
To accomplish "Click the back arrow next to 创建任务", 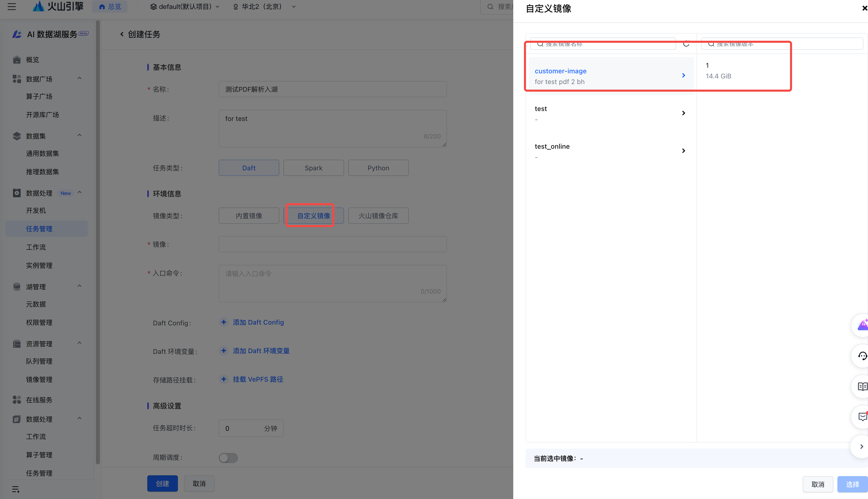I will click(122, 34).
